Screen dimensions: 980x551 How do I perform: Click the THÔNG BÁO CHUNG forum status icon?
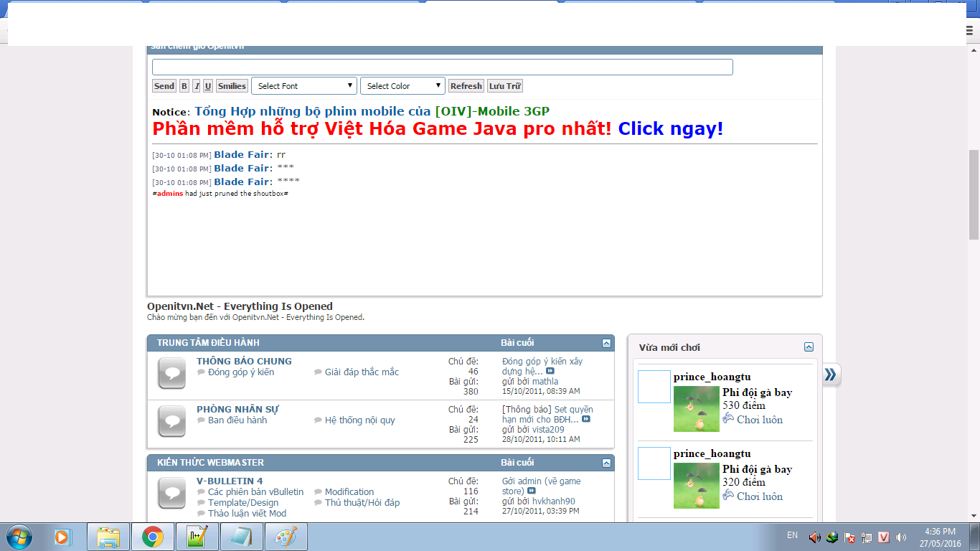tap(171, 373)
